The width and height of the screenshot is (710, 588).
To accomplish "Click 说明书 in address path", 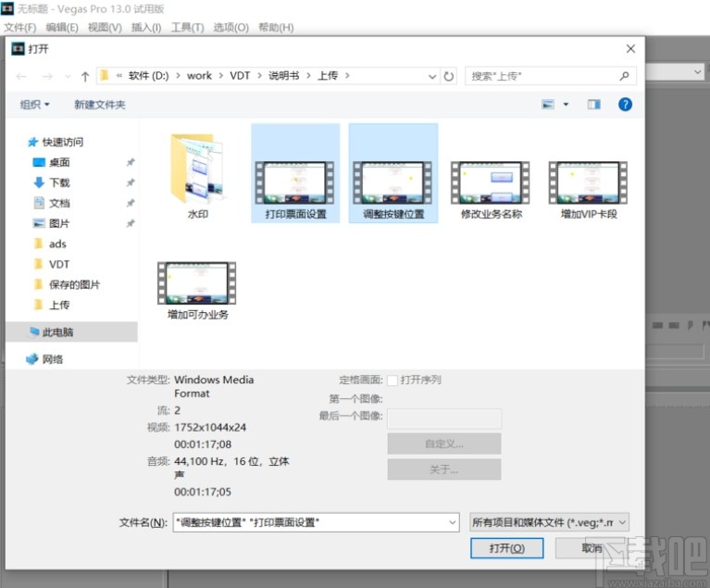I will [x=284, y=76].
